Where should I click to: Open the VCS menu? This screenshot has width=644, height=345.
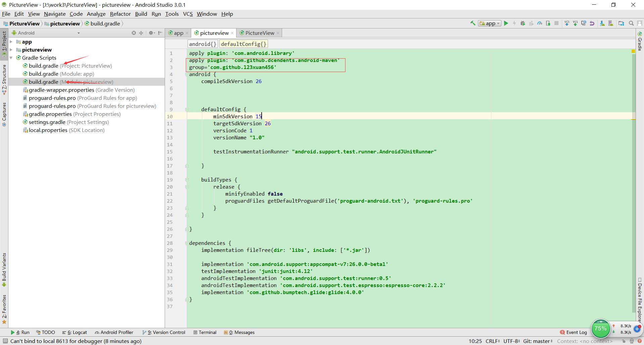coord(188,14)
